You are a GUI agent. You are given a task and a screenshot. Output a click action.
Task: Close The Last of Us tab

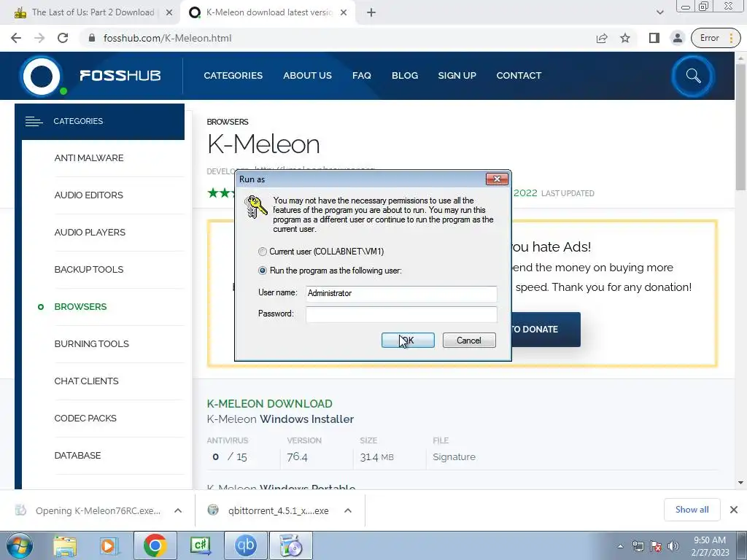click(169, 12)
